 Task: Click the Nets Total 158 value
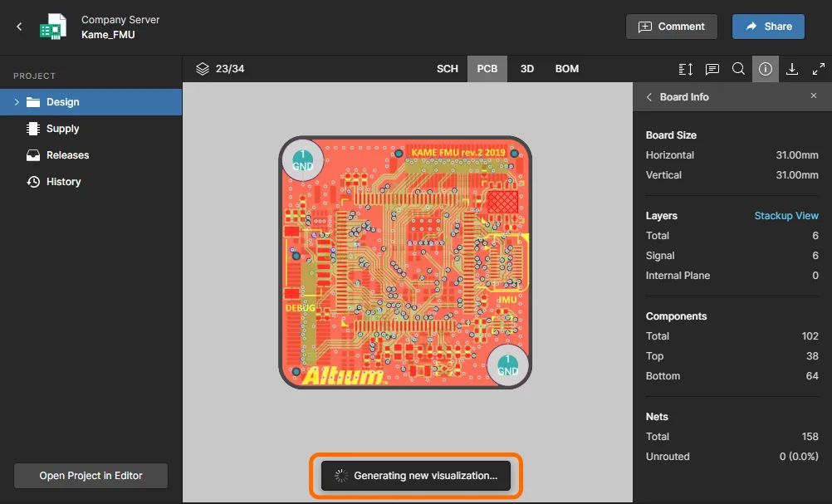(810, 437)
